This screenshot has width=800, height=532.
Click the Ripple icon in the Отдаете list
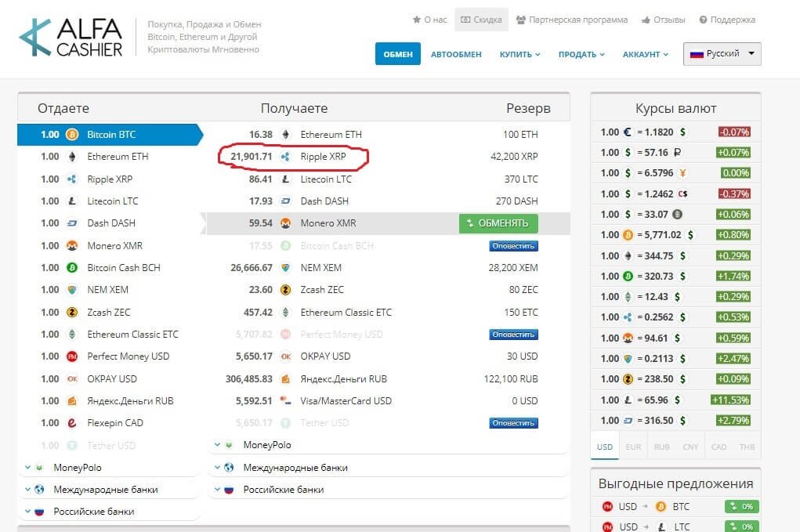tap(72, 179)
